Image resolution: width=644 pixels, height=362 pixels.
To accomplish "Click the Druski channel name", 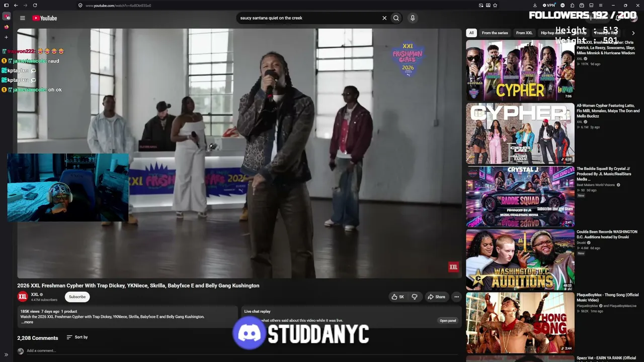I will click(581, 243).
